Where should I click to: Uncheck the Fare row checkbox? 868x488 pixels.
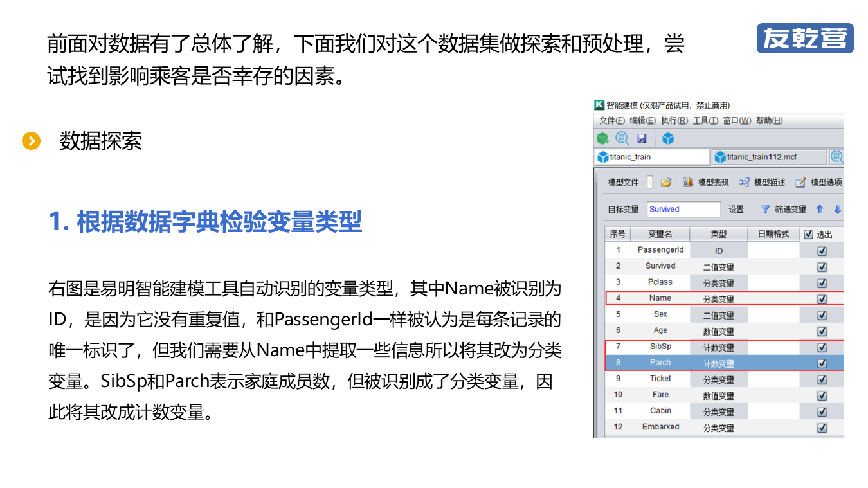(822, 396)
